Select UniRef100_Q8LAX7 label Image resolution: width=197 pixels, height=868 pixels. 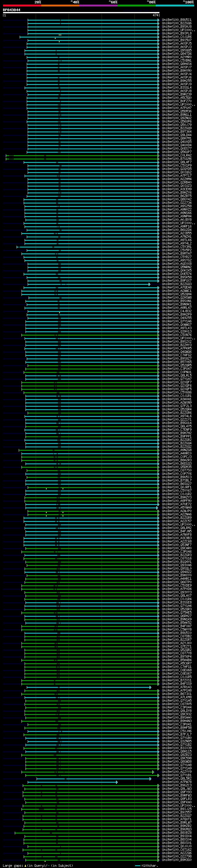point(176,595)
